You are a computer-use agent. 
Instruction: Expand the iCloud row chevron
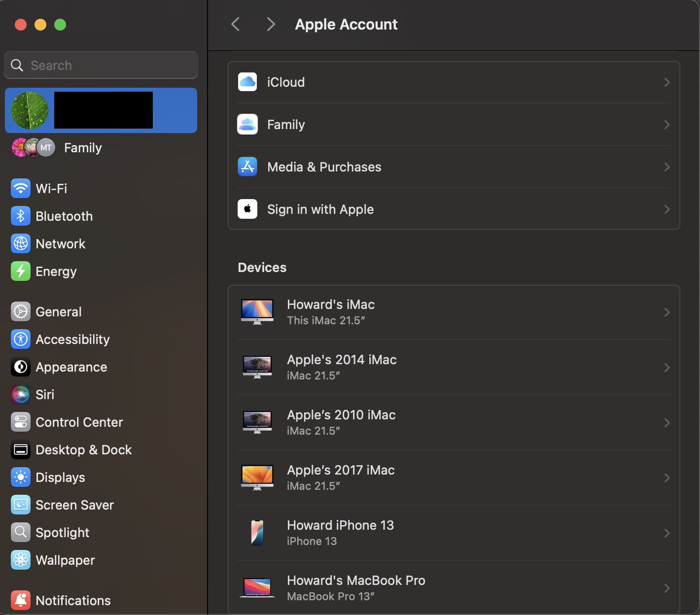pos(666,82)
